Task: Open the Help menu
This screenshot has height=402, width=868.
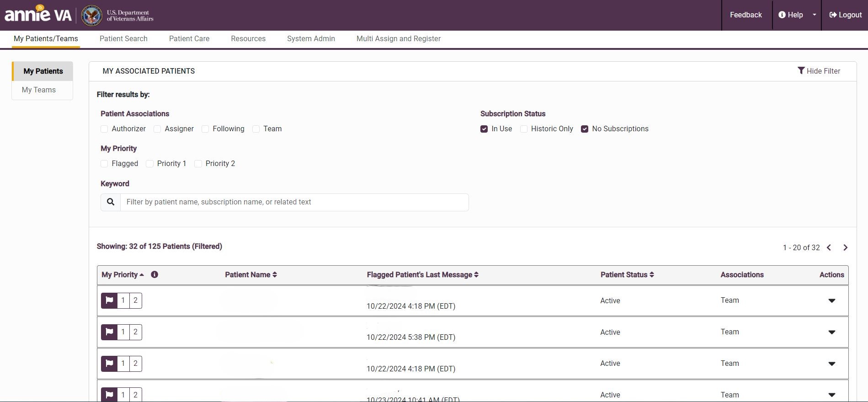Action: (791, 15)
